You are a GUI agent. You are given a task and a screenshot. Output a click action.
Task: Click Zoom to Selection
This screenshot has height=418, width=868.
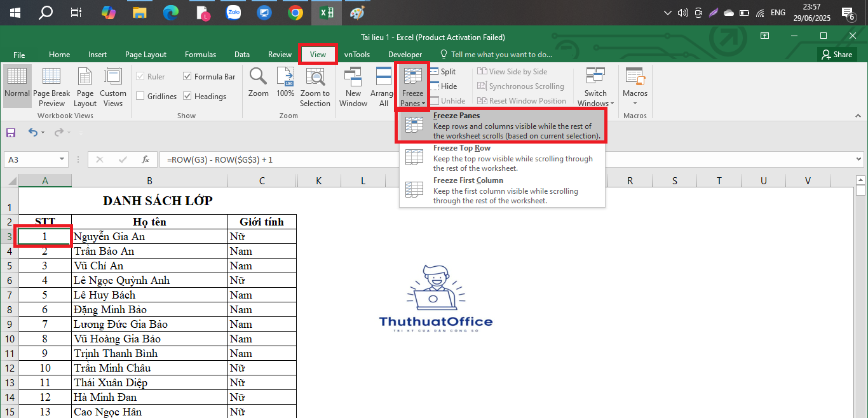pos(315,86)
